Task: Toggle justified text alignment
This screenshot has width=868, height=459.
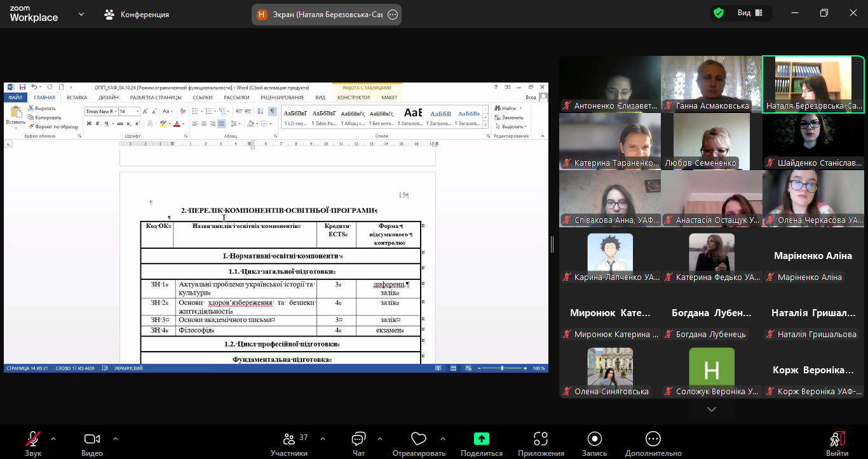Action: coord(221,124)
